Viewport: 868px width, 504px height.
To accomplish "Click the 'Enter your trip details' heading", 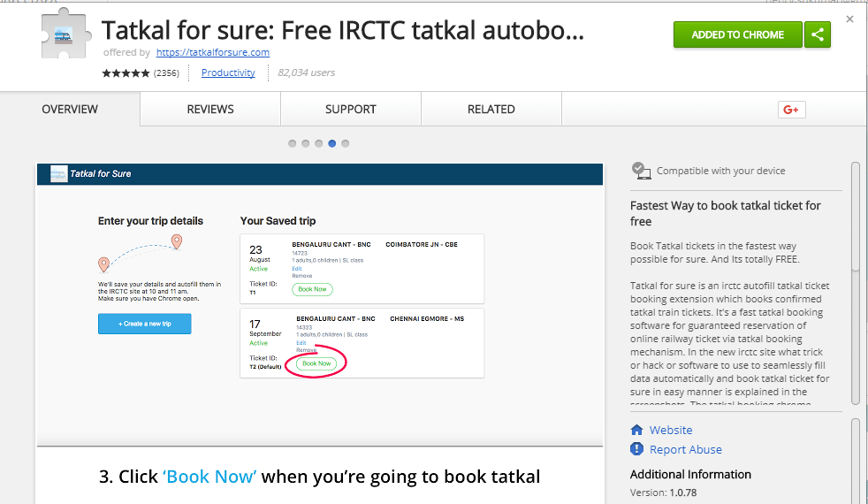I will point(150,221).
